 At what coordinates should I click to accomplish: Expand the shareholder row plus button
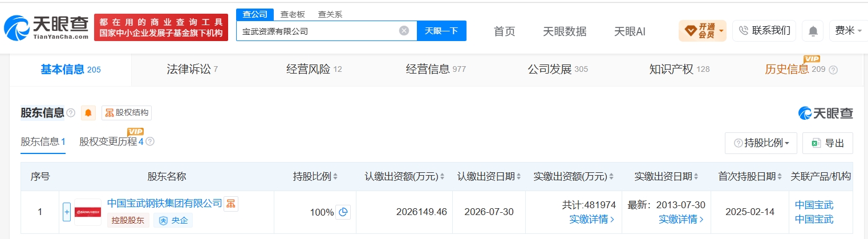tap(67, 212)
